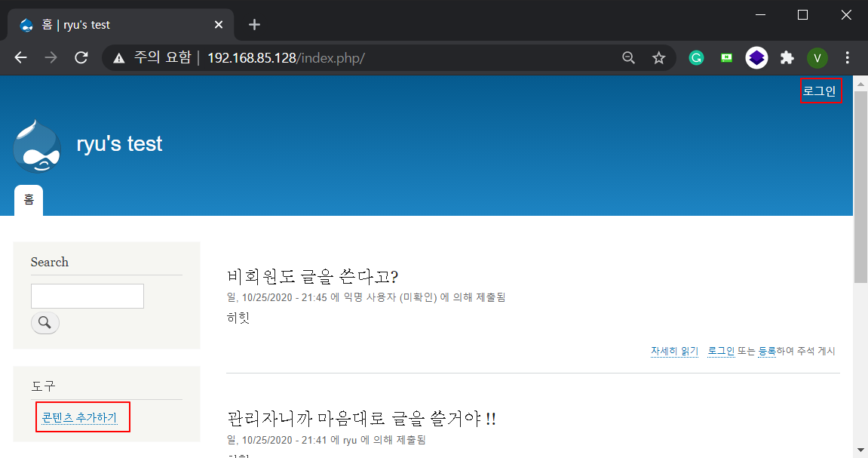Click the search magnifier submit button
This screenshot has height=458, width=868.
point(44,322)
